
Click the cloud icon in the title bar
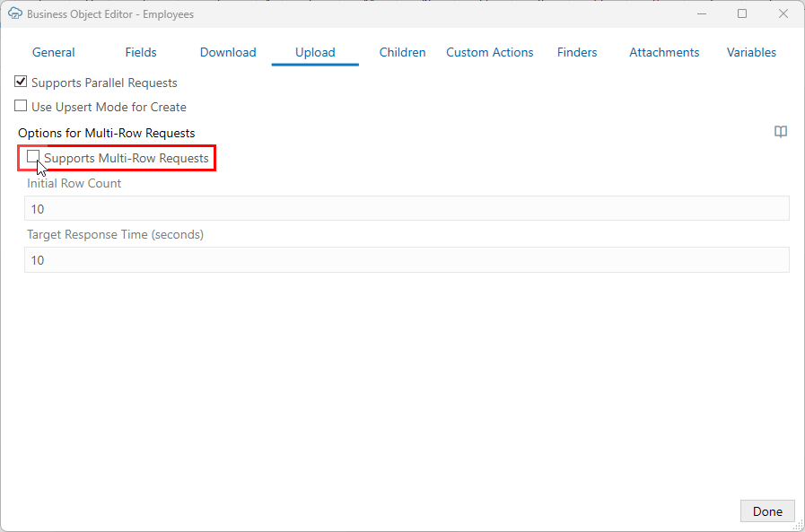tap(15, 13)
